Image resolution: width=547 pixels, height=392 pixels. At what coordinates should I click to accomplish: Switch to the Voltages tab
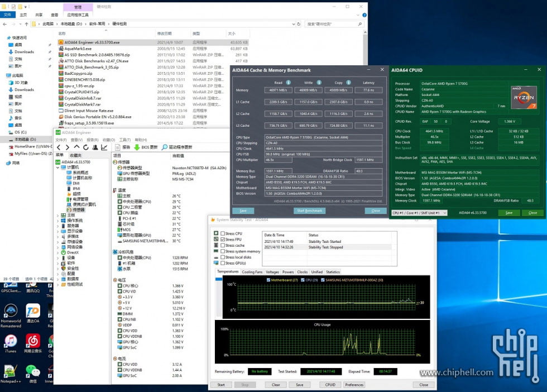[272, 271]
